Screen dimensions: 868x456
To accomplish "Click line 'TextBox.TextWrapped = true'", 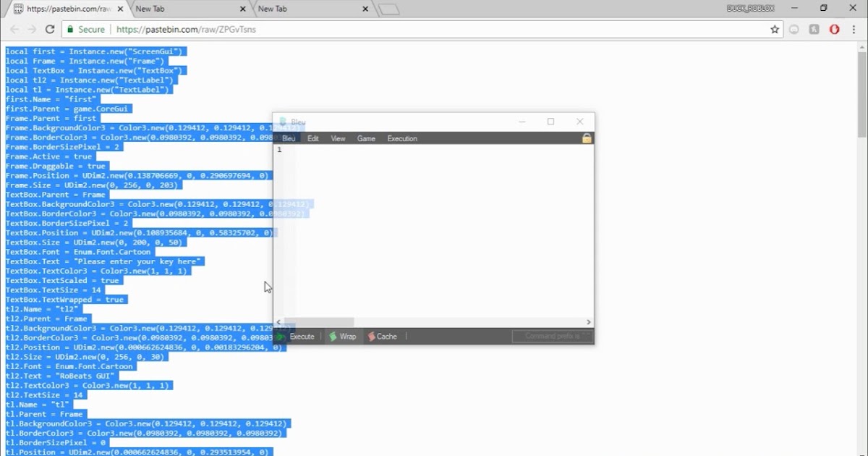I will coord(66,300).
